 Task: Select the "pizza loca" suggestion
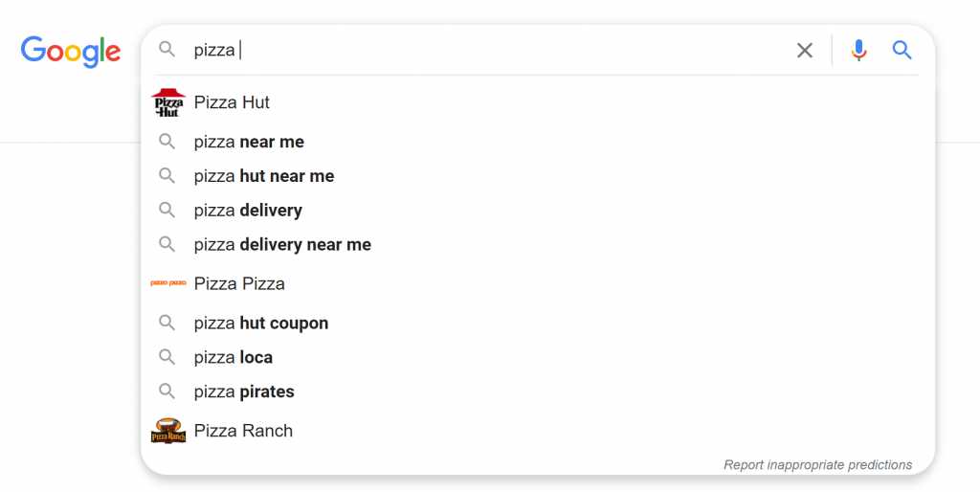[x=538, y=358]
